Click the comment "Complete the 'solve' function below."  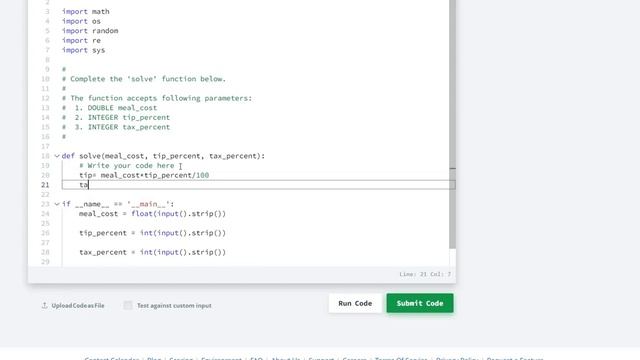[x=144, y=79]
